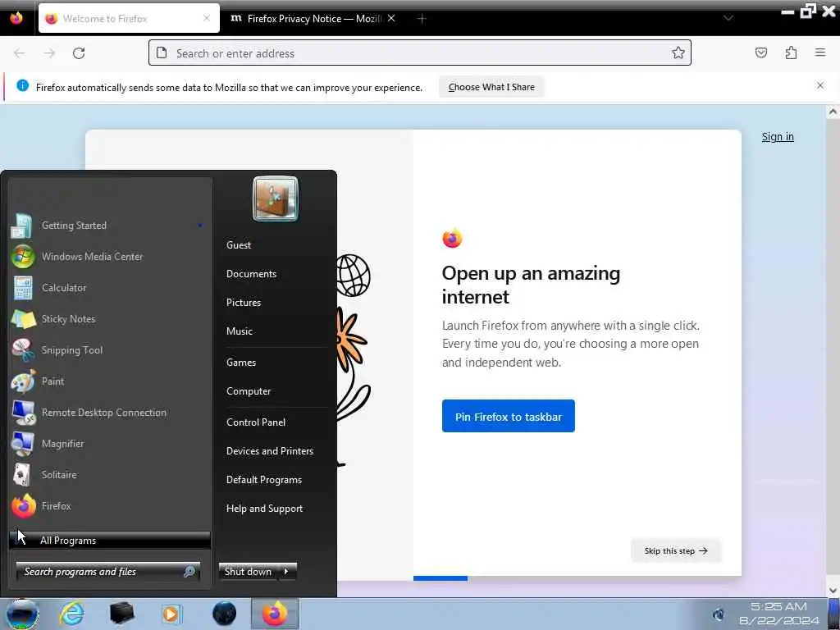Viewport: 840px width, 630px height.
Task: Close the Welcome to Firefox tab
Action: (x=206, y=18)
